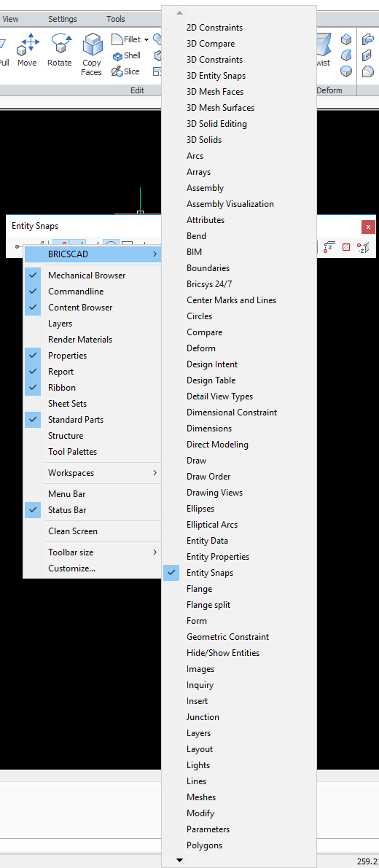379x868 pixels.
Task: Click the red square entity snap icon
Action: 345,247
